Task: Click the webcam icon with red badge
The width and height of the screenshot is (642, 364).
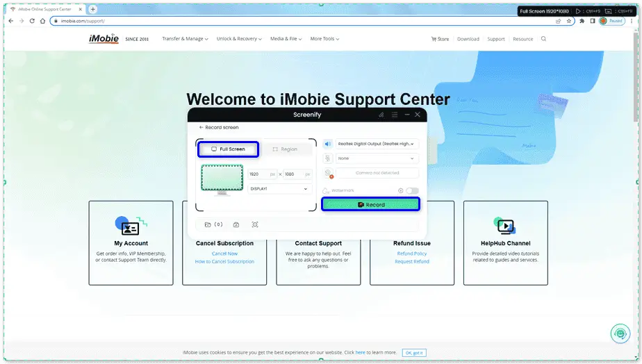Action: click(328, 173)
